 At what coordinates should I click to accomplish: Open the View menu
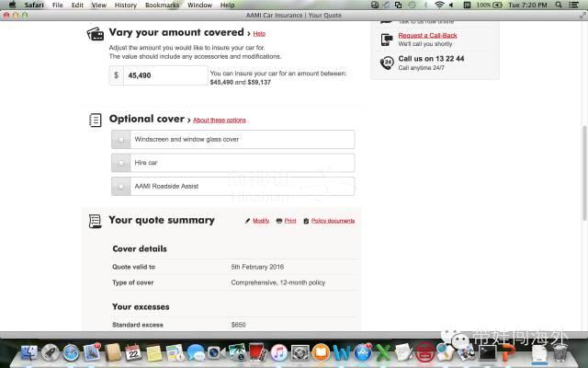(99, 5)
